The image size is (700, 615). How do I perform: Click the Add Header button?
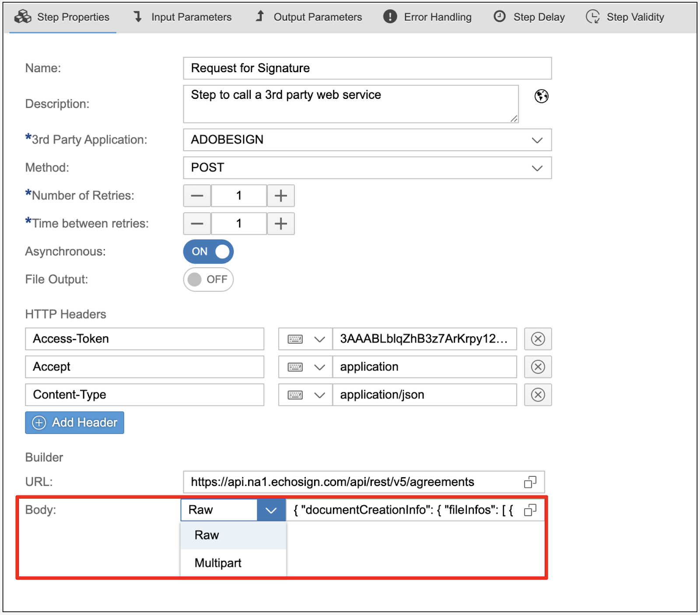[75, 423]
